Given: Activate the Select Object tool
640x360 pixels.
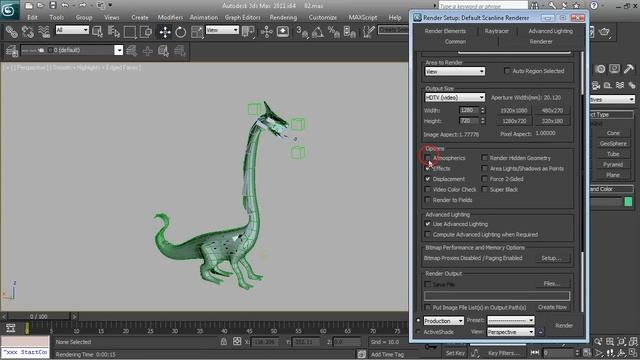Looking at the screenshot, I should pos(98,31).
